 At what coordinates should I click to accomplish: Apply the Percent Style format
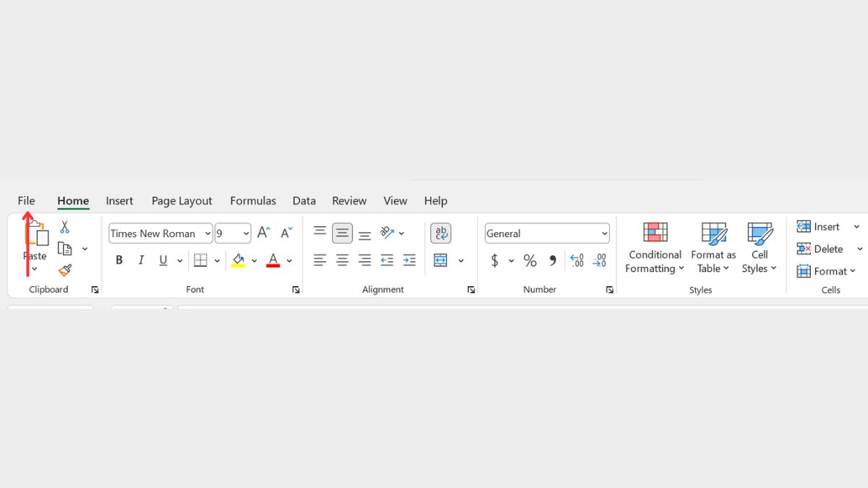(530, 260)
